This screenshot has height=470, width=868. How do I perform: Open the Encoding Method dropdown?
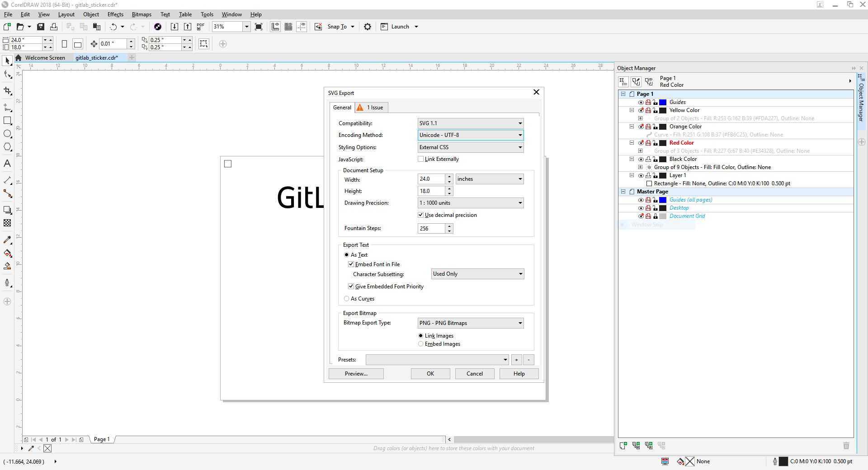(471, 135)
